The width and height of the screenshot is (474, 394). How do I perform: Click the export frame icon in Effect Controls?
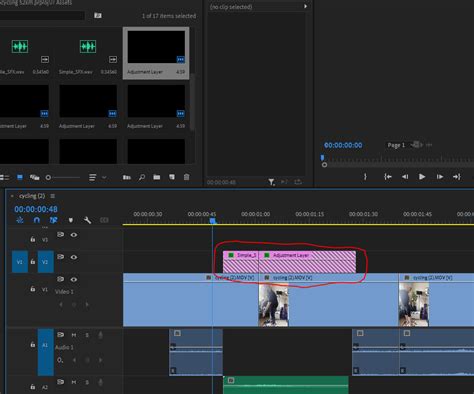tap(298, 182)
